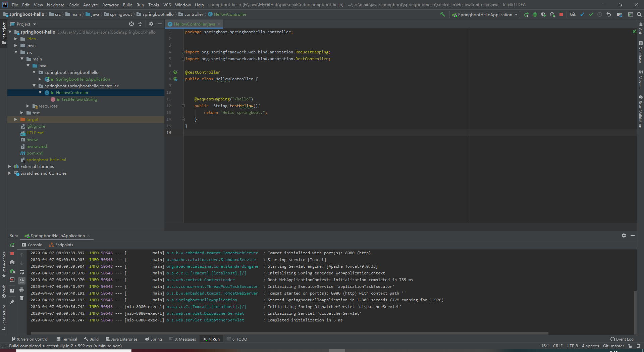Click the console horizontal scrollbar
The image size is (644, 352).
click(288, 333)
